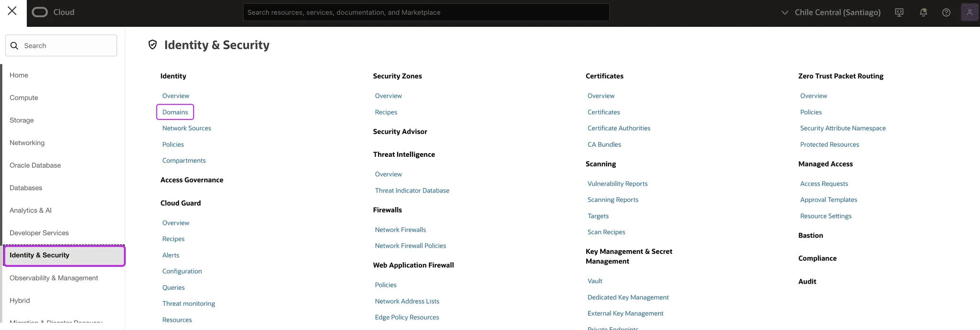Open the Scan Recipes link

tap(606, 232)
